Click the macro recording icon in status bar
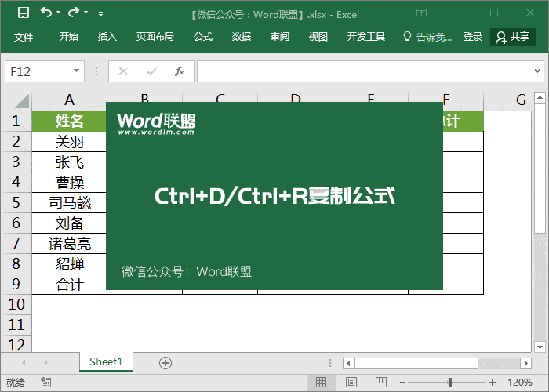The image size is (549, 392). (x=46, y=383)
